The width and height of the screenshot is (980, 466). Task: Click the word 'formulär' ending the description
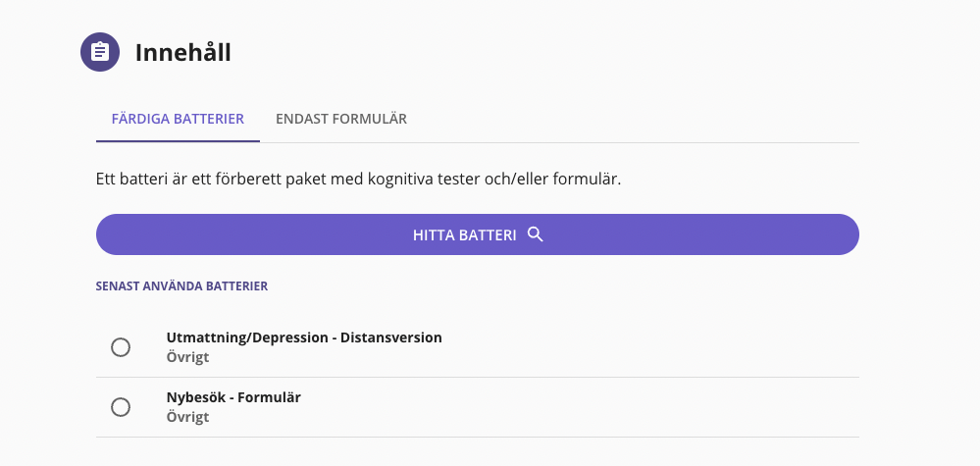(x=590, y=180)
